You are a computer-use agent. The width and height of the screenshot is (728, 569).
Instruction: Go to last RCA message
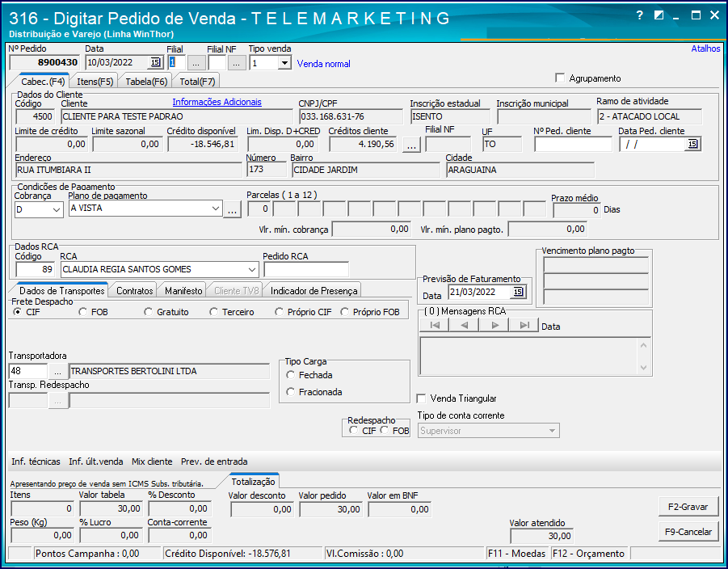pyautogui.click(x=524, y=325)
